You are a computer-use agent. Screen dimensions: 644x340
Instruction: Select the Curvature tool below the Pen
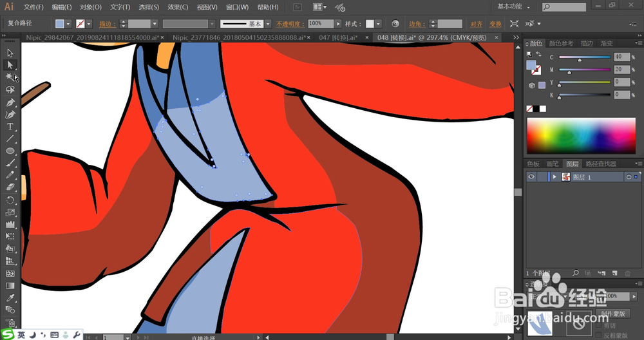(10, 115)
